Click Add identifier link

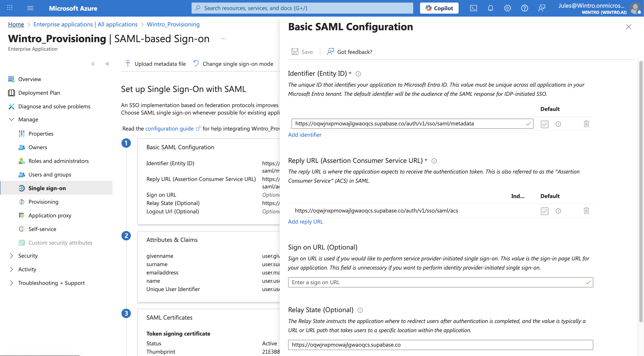click(305, 135)
